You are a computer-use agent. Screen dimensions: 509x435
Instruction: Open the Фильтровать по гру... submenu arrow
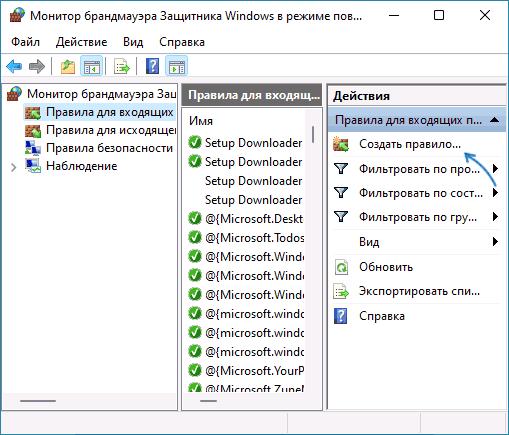(495, 217)
